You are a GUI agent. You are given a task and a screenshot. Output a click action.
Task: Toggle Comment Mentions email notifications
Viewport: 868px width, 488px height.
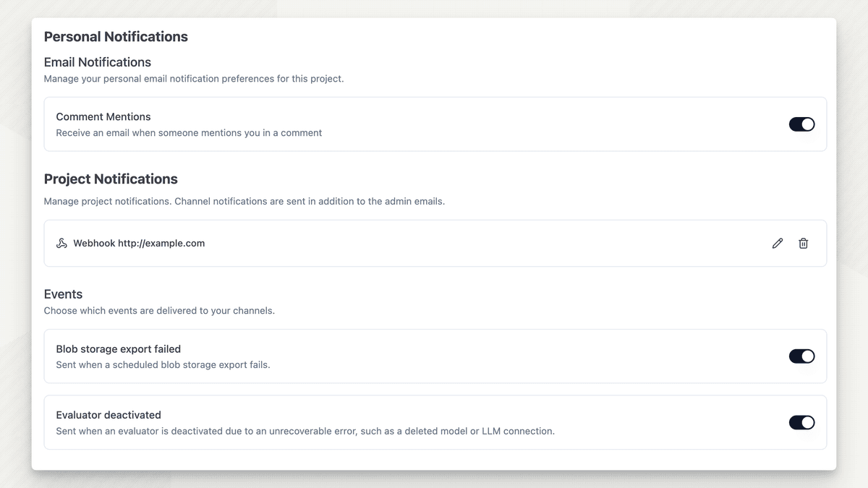coord(801,124)
